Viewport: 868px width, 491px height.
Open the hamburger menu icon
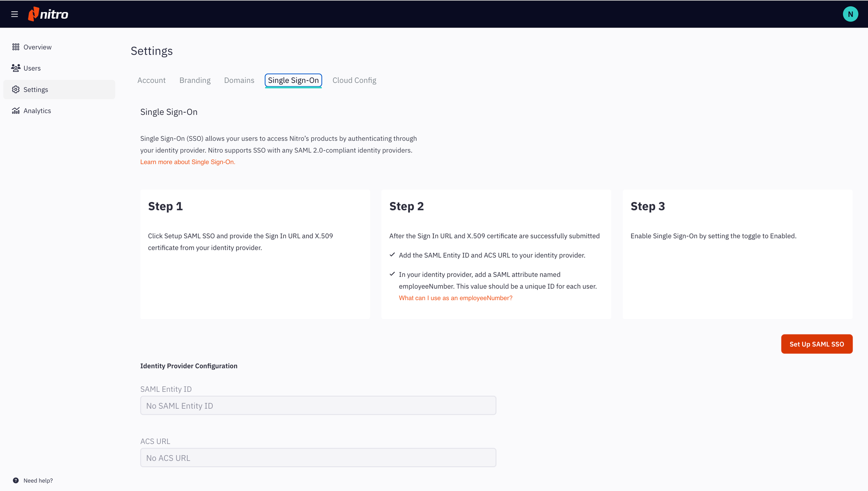[15, 14]
